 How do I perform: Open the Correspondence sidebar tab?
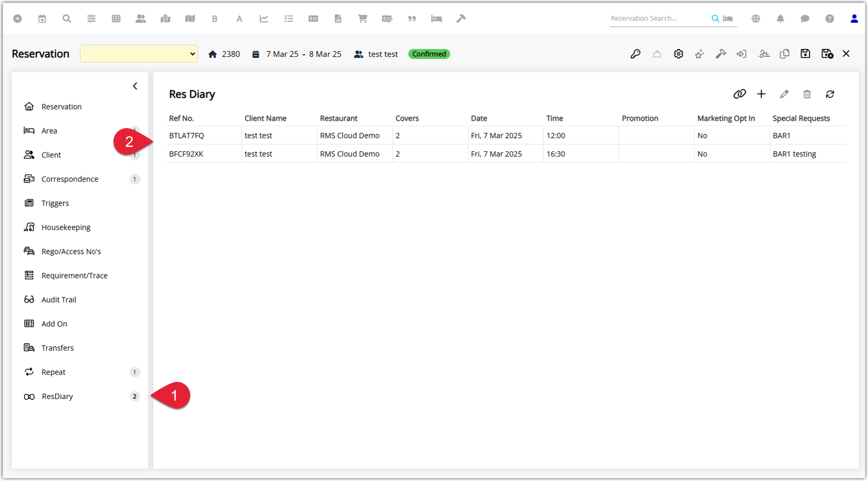pyautogui.click(x=80, y=179)
